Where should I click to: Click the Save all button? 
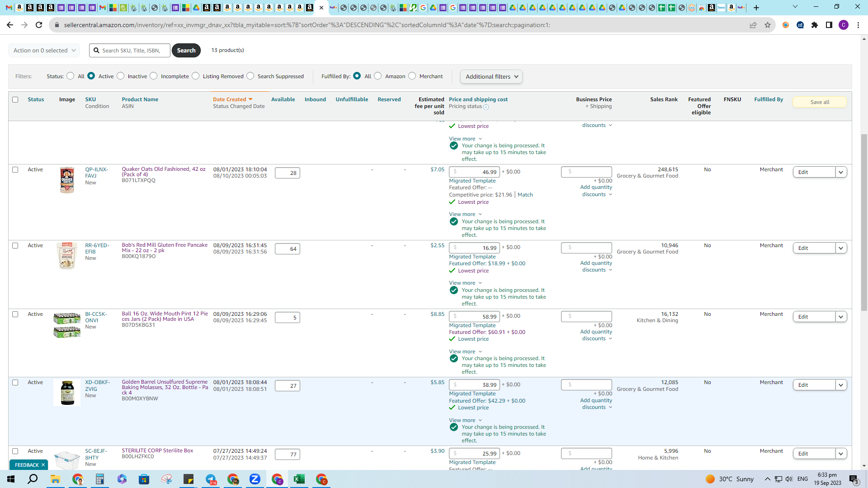pos(820,102)
